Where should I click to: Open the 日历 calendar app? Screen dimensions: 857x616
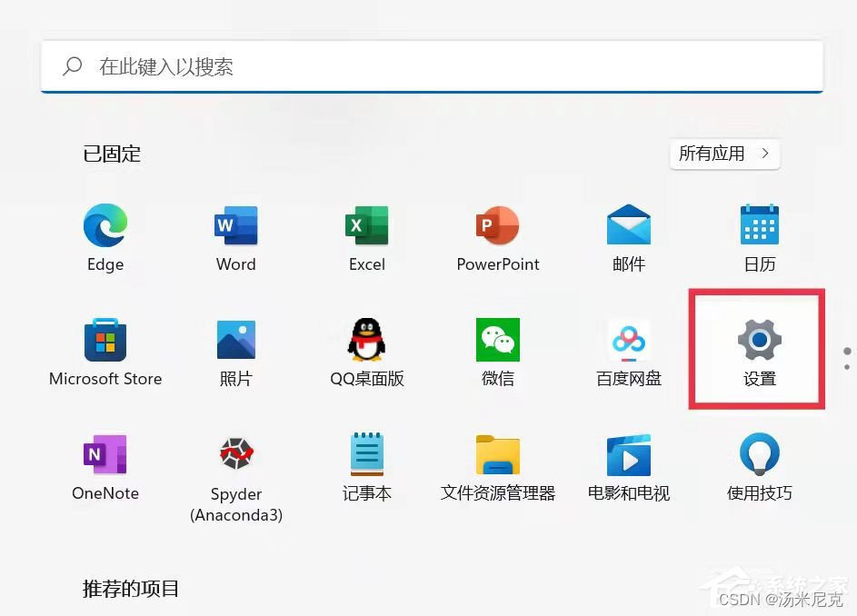(760, 224)
